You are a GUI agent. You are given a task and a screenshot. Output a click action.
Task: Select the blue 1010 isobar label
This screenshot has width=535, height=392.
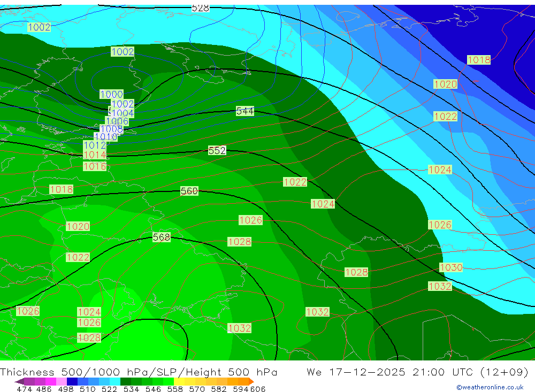click(106, 137)
